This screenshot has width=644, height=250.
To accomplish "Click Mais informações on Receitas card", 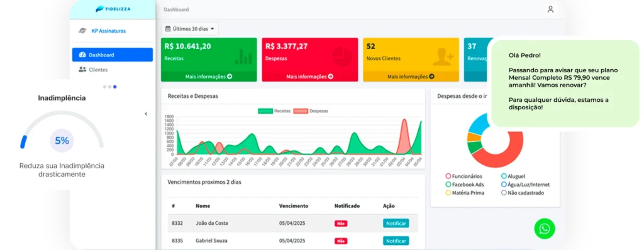I will point(209,77).
